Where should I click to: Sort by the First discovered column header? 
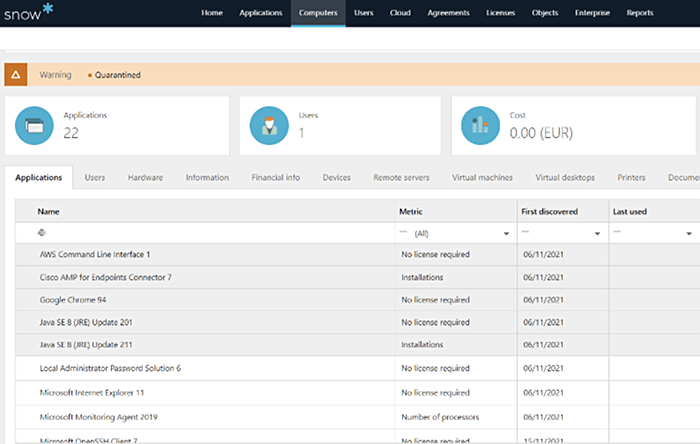tap(550, 212)
